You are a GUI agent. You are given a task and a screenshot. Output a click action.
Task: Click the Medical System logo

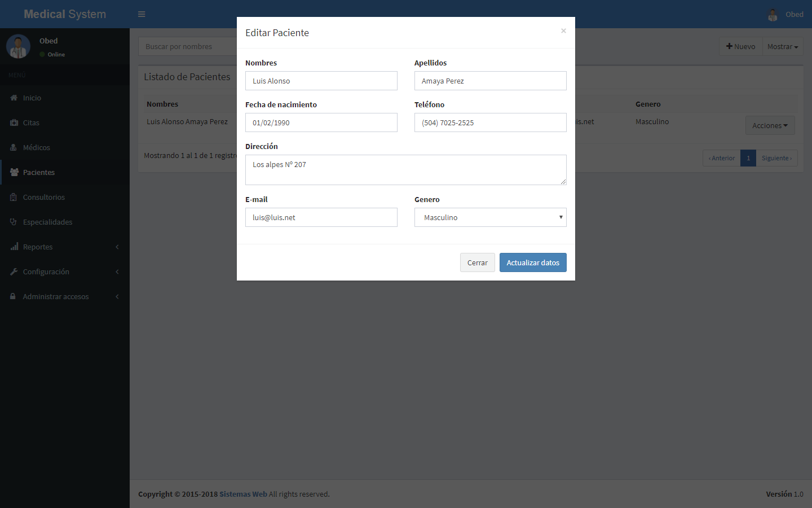(x=65, y=14)
